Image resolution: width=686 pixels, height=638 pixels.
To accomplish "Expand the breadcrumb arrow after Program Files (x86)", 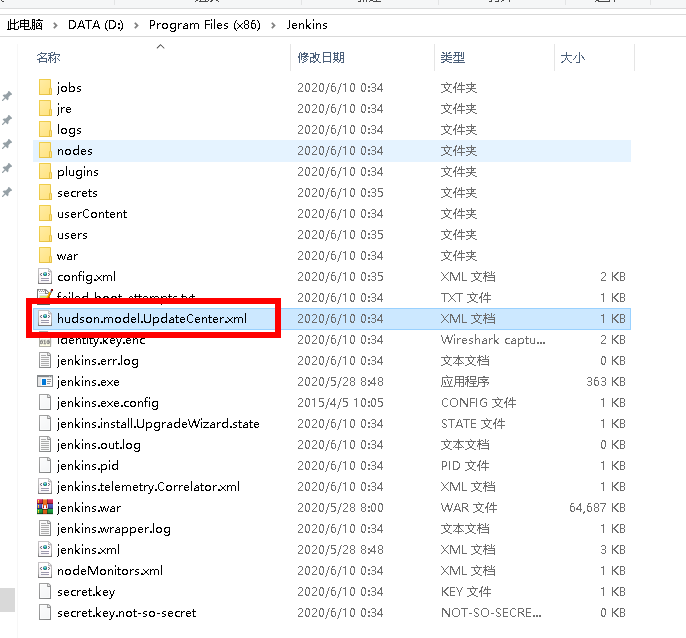I will coord(273,25).
